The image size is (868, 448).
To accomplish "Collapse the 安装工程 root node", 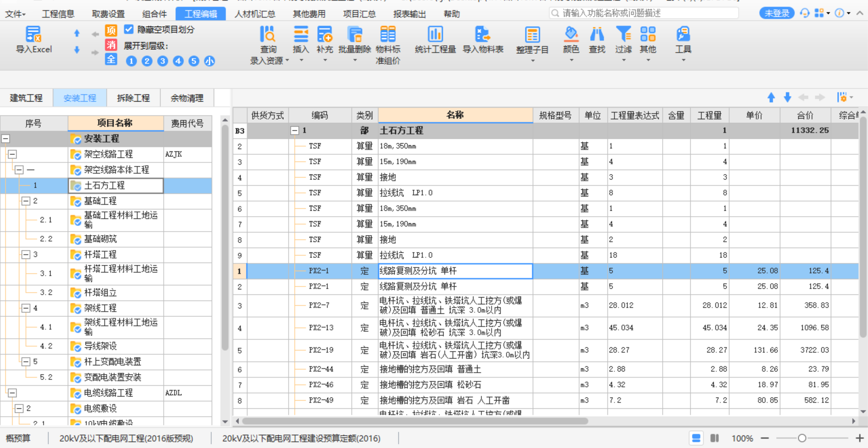I will tap(6, 139).
